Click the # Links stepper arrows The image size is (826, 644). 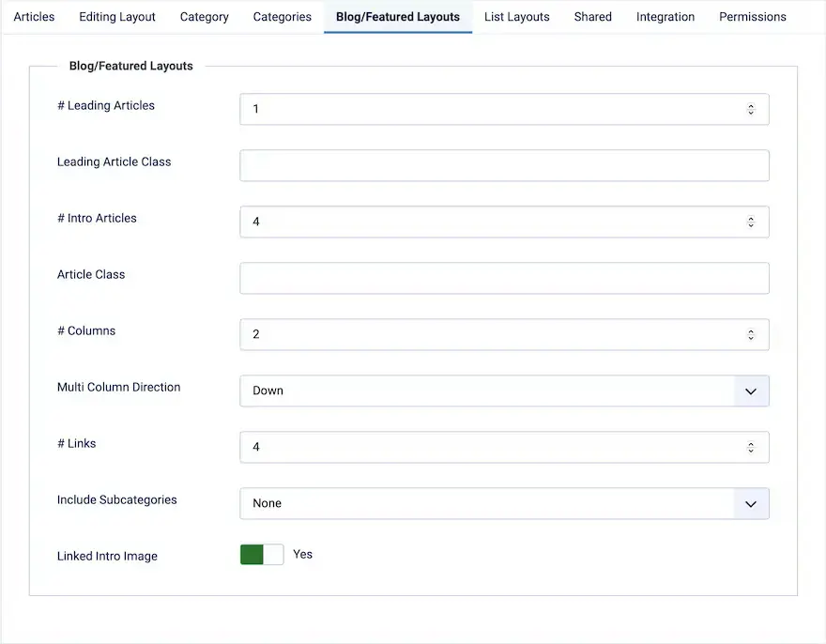751,447
